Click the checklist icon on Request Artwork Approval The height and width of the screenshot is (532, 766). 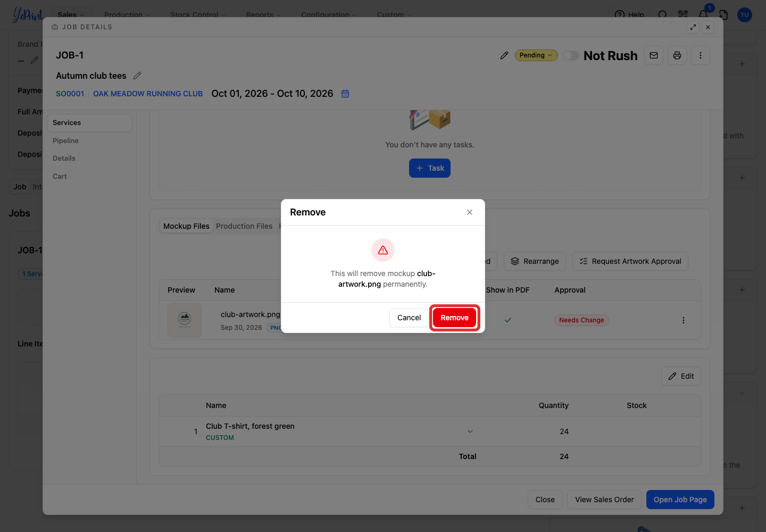pos(584,261)
